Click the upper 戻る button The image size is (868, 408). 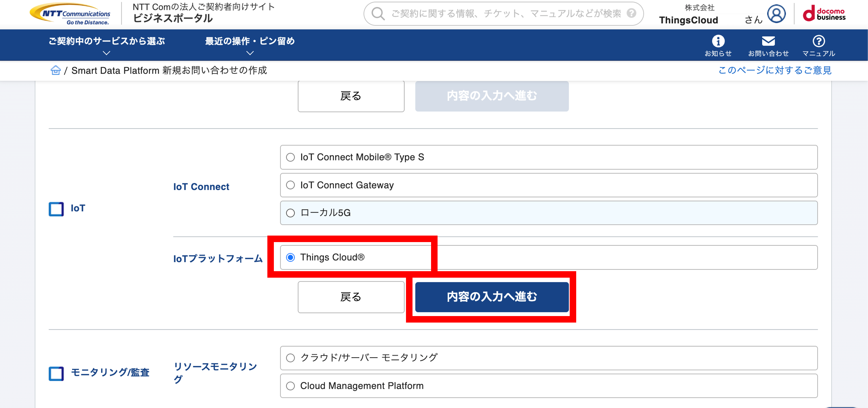tap(351, 96)
